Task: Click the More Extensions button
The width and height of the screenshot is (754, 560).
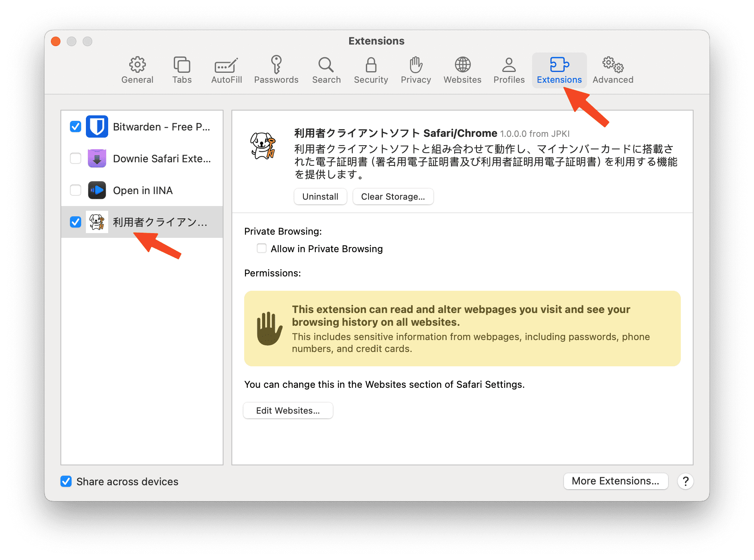Action: pyautogui.click(x=615, y=481)
